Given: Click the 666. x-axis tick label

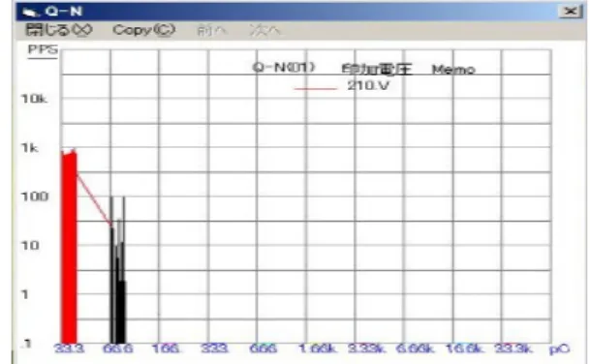Looking at the screenshot, I should point(263,349).
